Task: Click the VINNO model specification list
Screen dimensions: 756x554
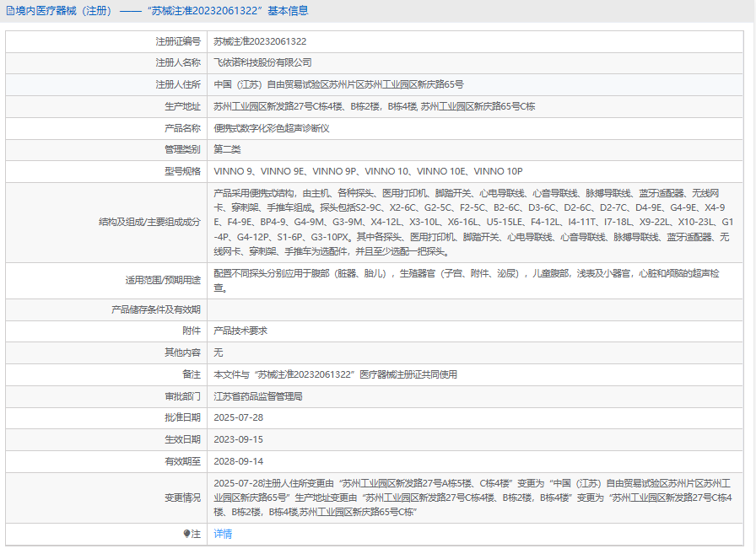Action: [368, 172]
